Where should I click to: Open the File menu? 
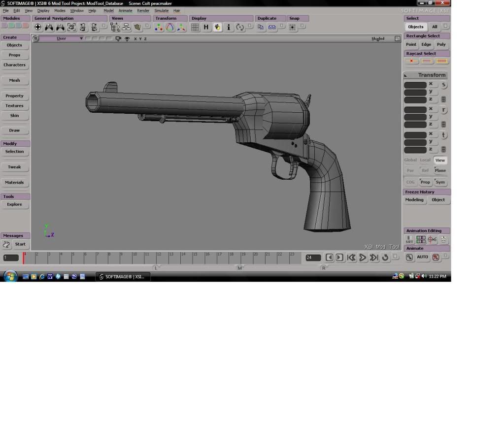(6, 11)
